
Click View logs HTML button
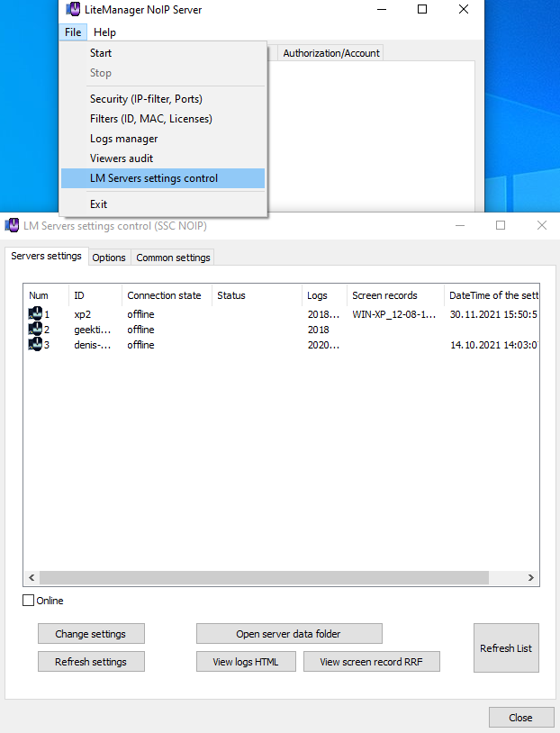tap(246, 662)
